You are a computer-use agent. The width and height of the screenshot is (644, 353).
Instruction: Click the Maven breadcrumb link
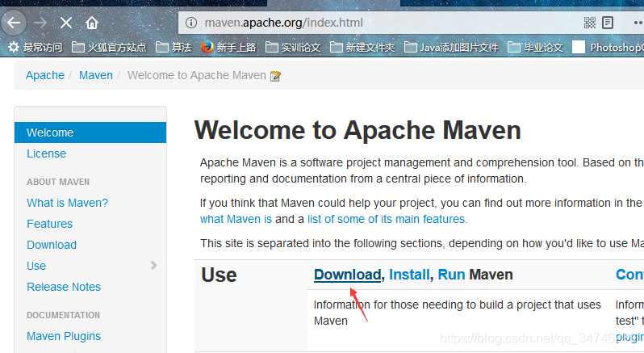[96, 75]
